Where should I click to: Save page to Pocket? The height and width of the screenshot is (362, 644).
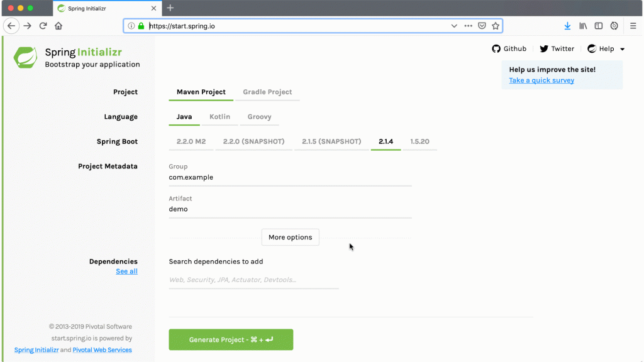482,26
